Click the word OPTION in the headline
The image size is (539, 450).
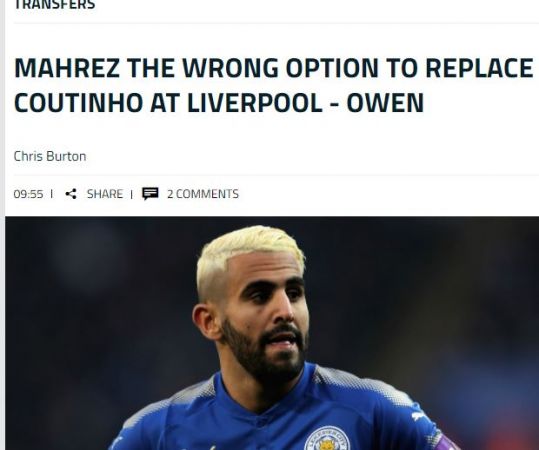[x=332, y=68]
